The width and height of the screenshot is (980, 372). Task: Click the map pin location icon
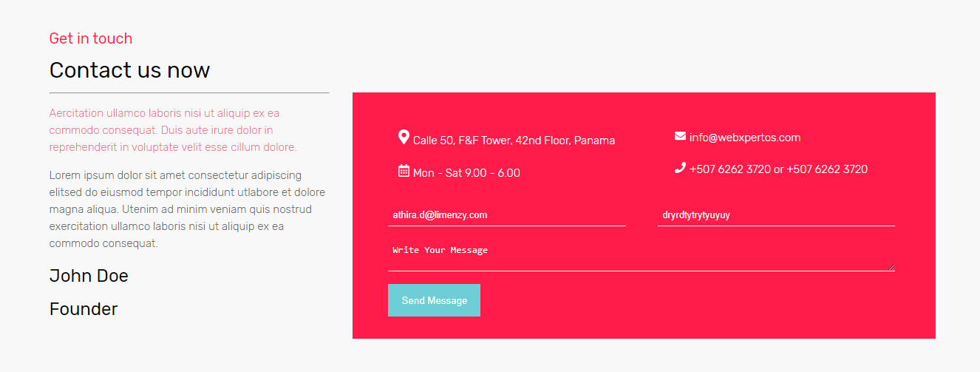[x=404, y=137]
